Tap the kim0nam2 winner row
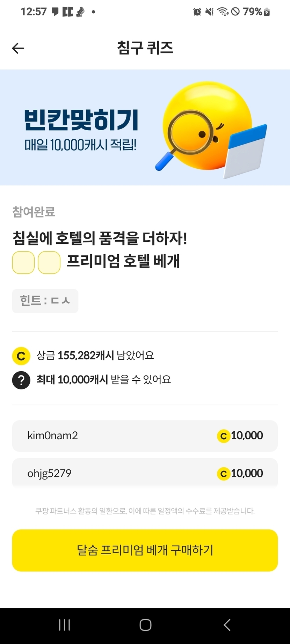Screen dimensions: 290x644 pos(145,436)
